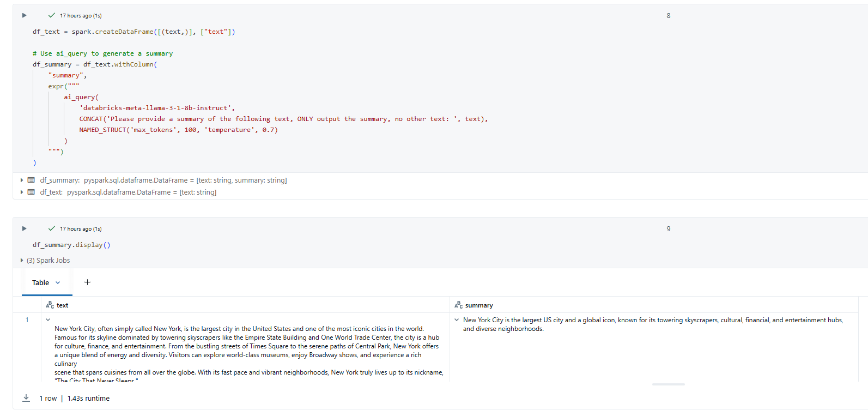Collapse the summary cell chevron in row 1
Image resolution: width=868 pixels, height=416 pixels.
(x=457, y=320)
